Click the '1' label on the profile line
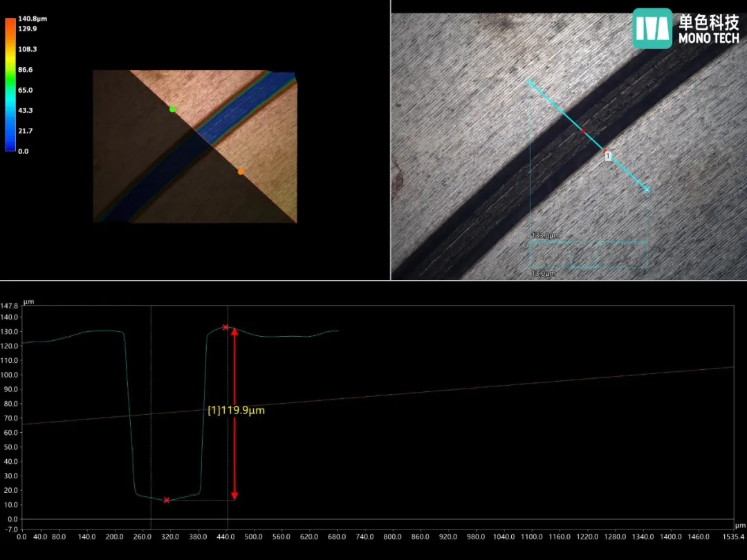This screenshot has height=560, width=747. 608,156
